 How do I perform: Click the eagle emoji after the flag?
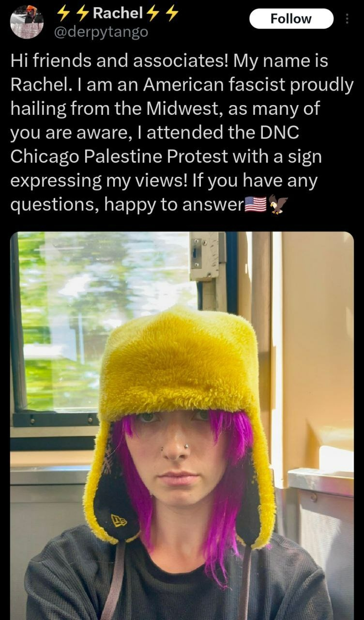click(x=278, y=205)
